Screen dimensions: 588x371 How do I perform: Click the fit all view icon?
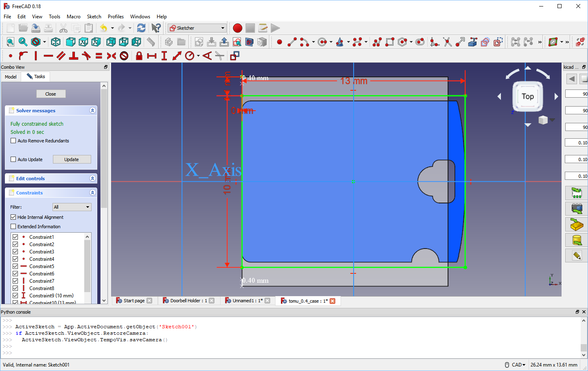point(11,42)
